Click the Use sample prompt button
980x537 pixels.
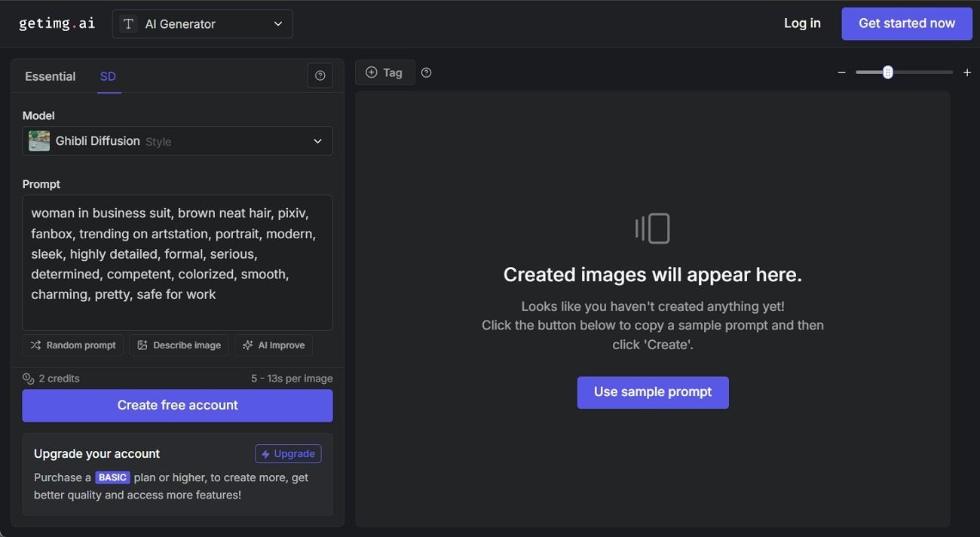click(653, 392)
